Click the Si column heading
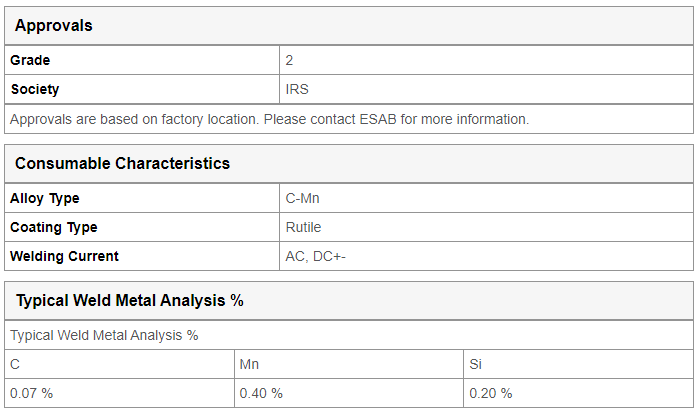Viewport: 700px width, 414px height. coord(475,364)
